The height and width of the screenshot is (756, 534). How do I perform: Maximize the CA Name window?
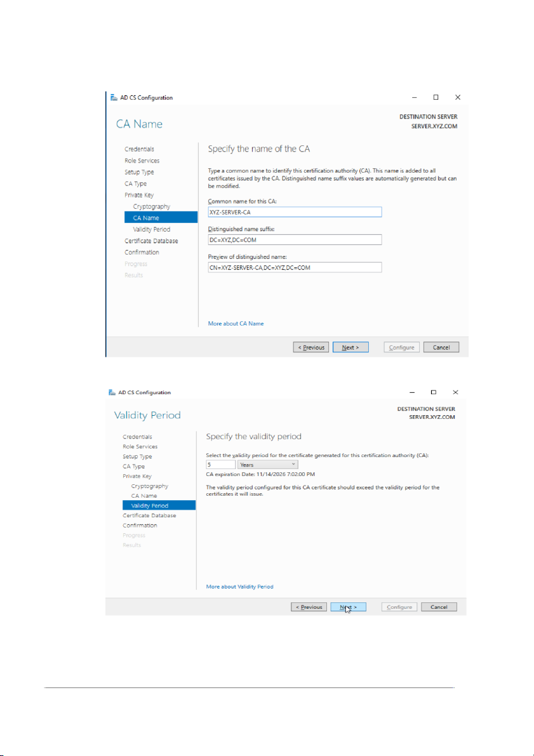click(x=436, y=97)
